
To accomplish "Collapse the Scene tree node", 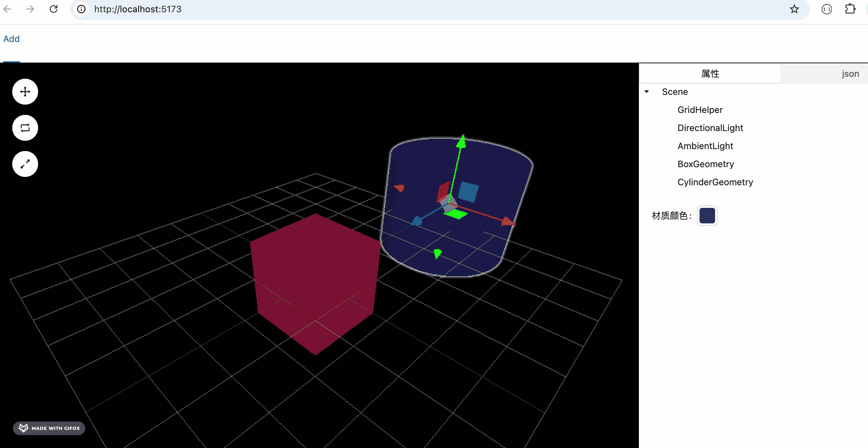I will [647, 92].
